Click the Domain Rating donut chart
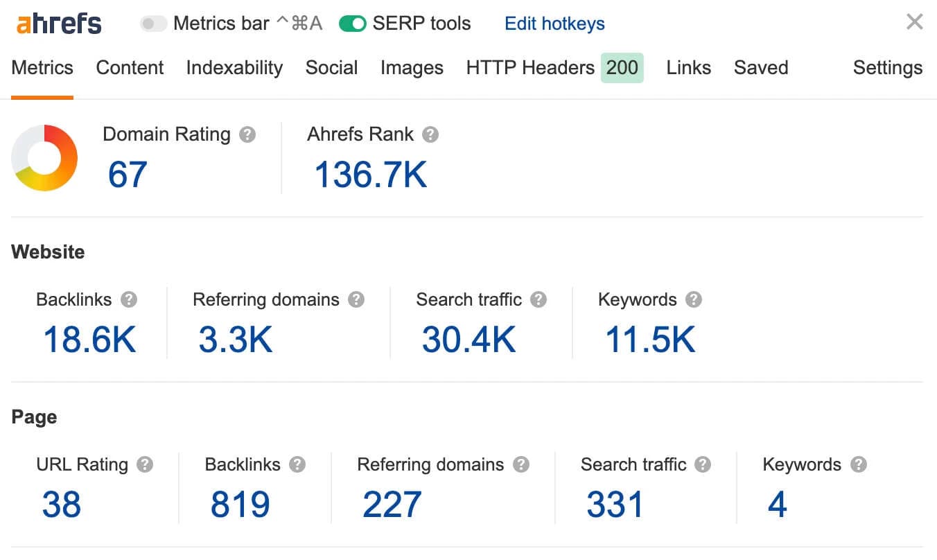 (44, 157)
